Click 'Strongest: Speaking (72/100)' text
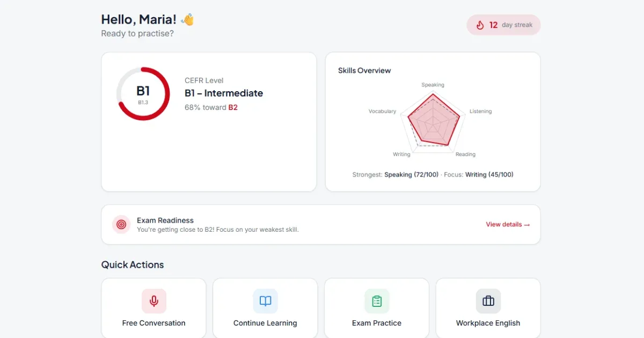Screen dimensions: 644x338 pos(396,174)
